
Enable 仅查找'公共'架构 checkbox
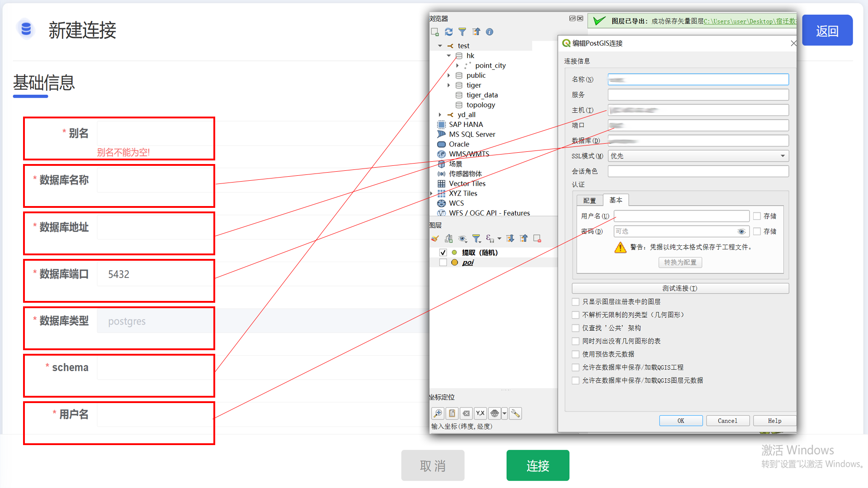pos(576,328)
